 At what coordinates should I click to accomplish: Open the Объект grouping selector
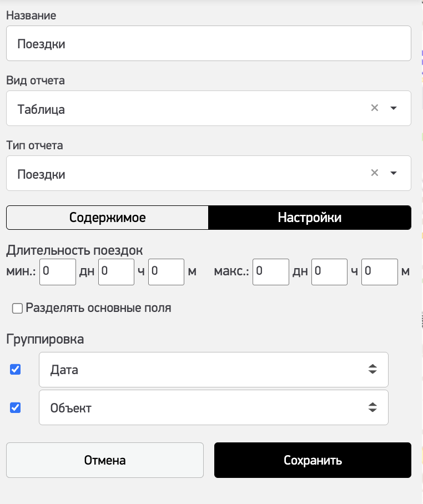213,408
